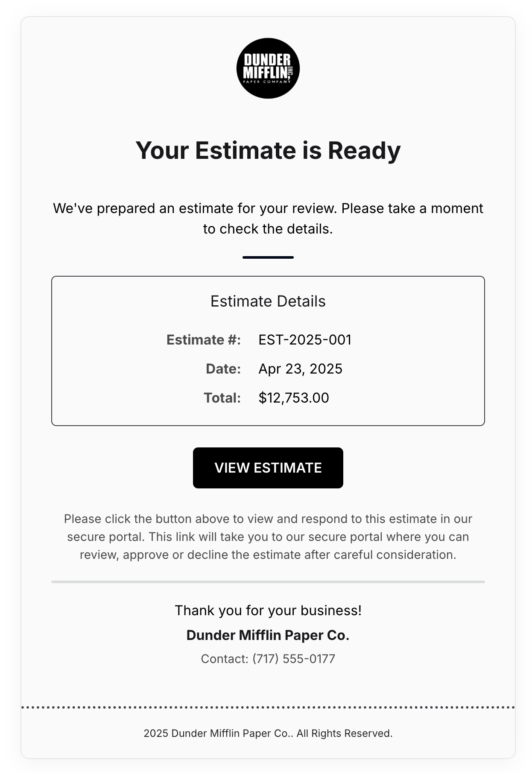This screenshot has width=532, height=777.
Task: Click the heading Your Estimate is Ready
Action: [268, 150]
